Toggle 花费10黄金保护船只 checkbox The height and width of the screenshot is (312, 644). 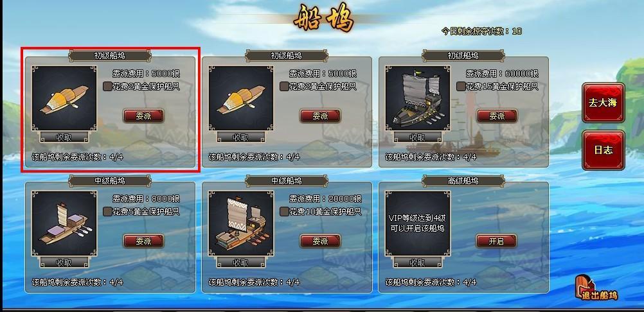point(284,212)
